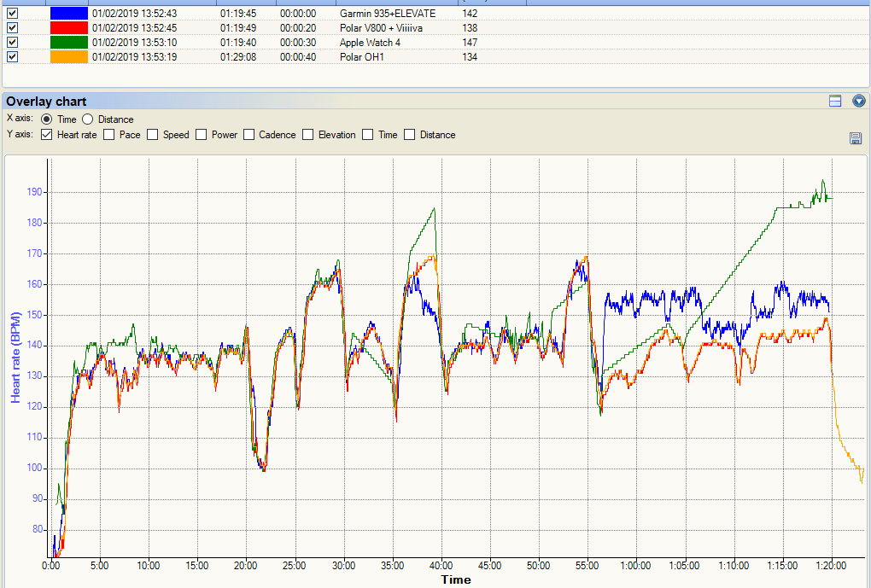Viewport: 871px width, 588px height.
Task: Click the 00:00:20 offset cell
Action: [x=298, y=28]
